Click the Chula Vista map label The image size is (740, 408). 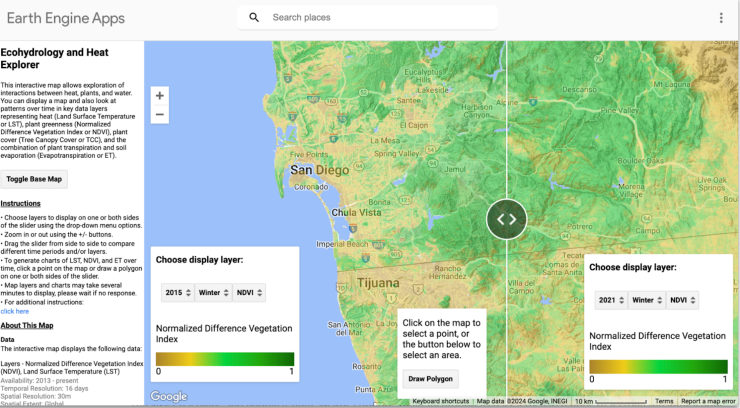pyautogui.click(x=356, y=213)
